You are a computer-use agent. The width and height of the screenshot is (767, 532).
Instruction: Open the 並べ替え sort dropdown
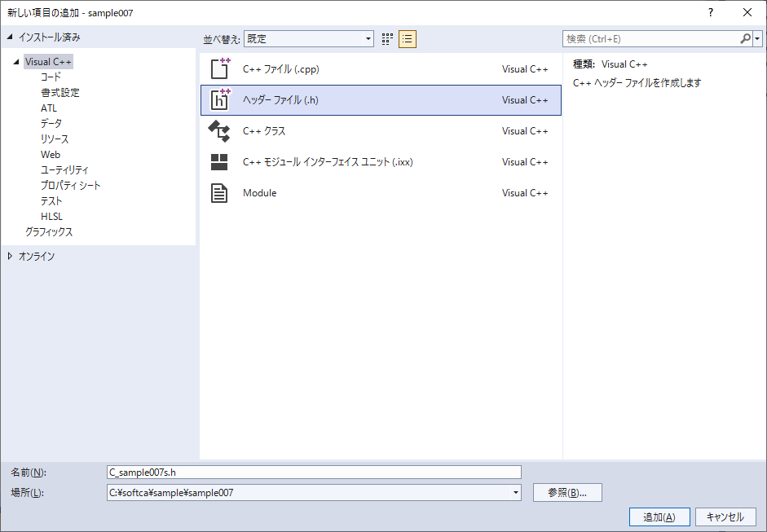point(368,39)
